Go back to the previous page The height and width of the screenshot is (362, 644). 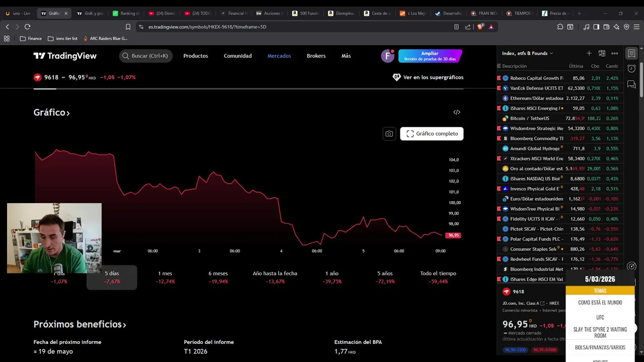(7, 27)
